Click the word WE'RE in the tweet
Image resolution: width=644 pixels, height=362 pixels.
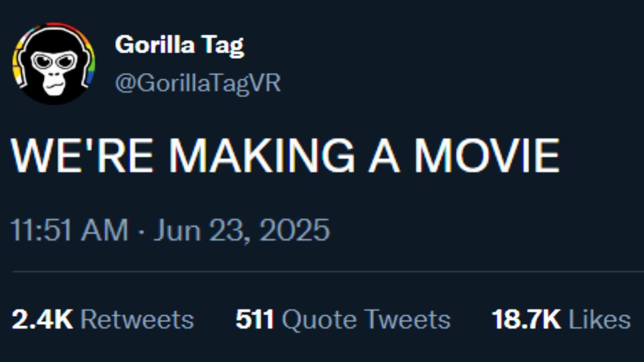(82, 155)
